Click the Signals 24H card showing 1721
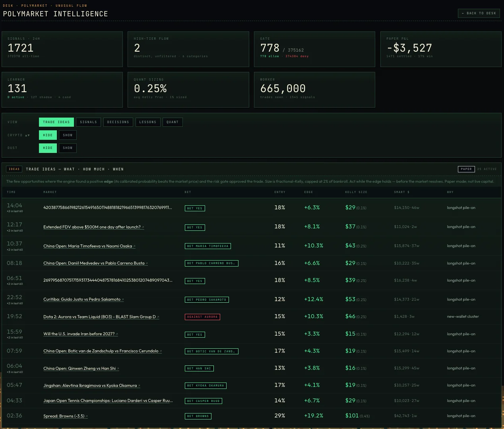This screenshot has height=429, width=504. click(62, 49)
